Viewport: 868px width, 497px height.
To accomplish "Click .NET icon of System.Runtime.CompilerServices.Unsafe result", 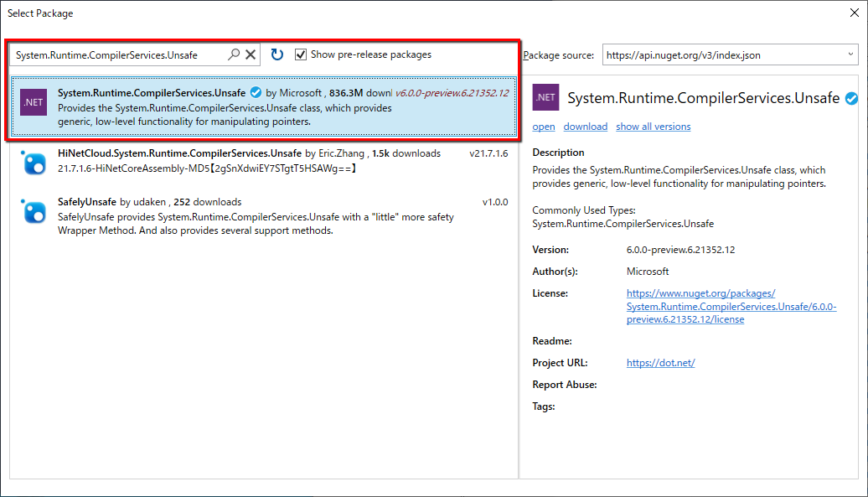I will coord(34,102).
